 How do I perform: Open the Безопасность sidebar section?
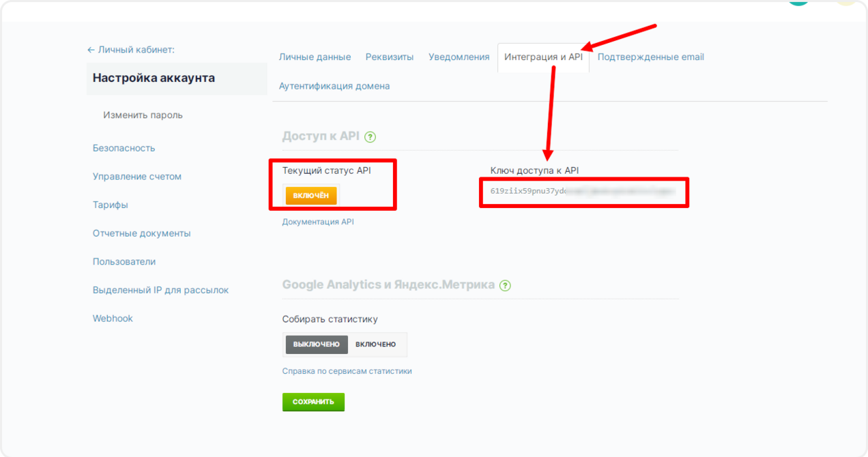coord(124,148)
